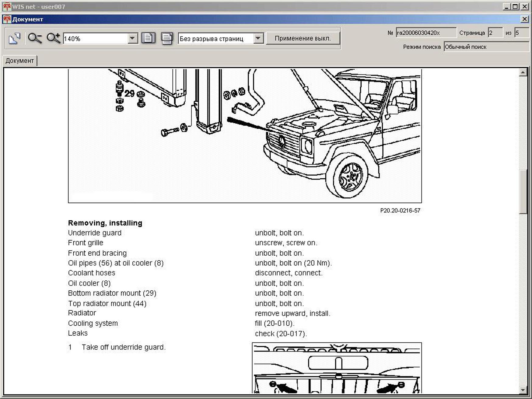
Task: Zoom out with the magnifier minus icon
Action: [35, 38]
